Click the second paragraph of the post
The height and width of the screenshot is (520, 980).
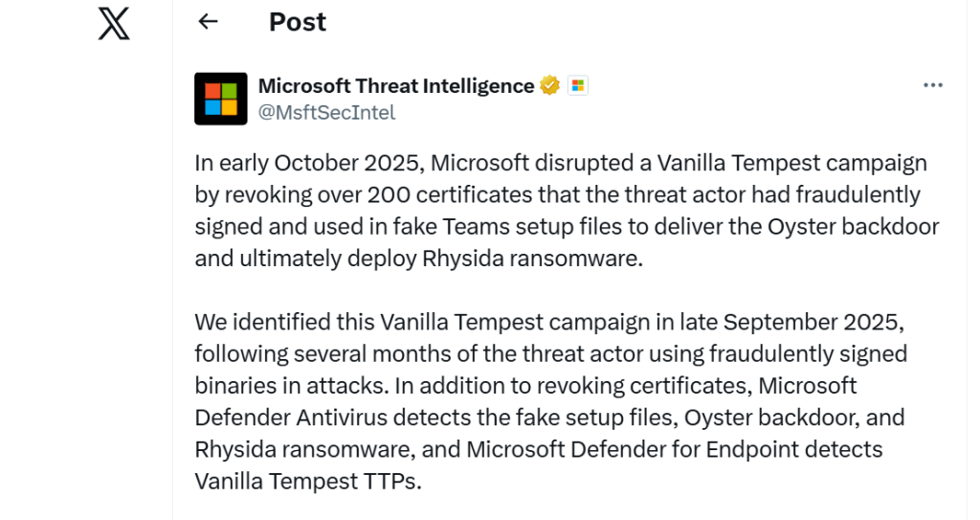point(550,400)
